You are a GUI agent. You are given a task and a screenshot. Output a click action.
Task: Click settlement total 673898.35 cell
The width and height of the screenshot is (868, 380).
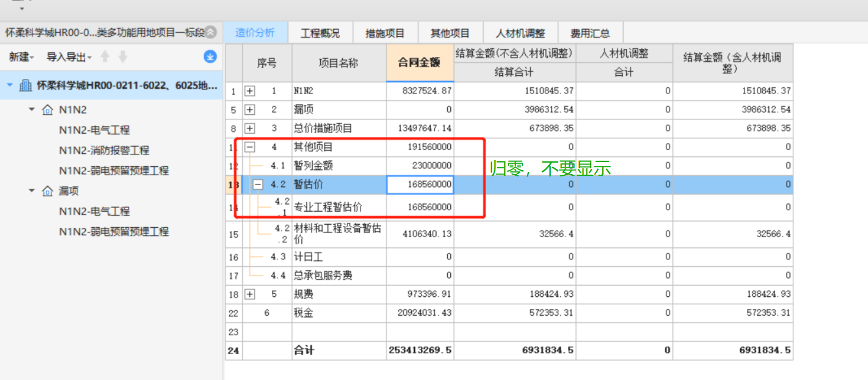point(515,128)
